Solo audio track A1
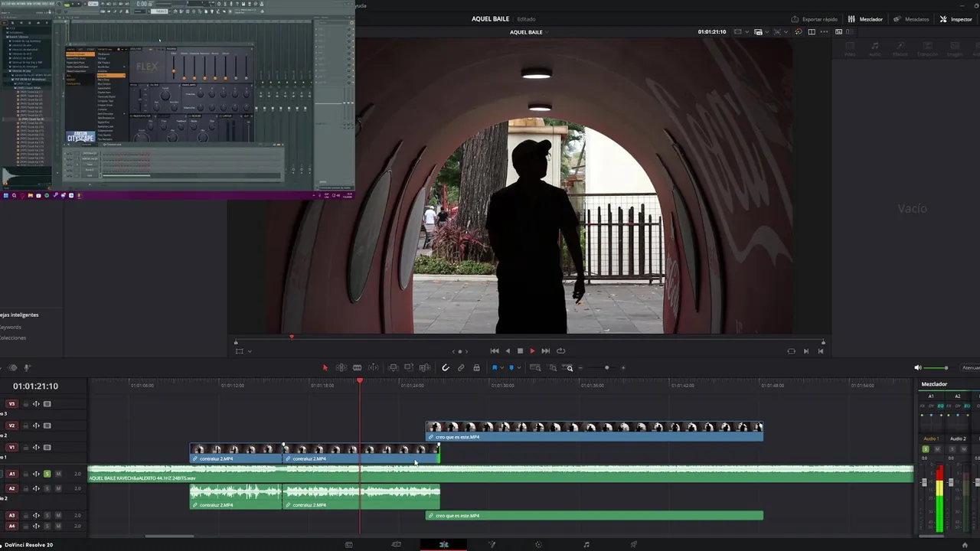Image resolution: width=980 pixels, height=551 pixels. point(47,474)
